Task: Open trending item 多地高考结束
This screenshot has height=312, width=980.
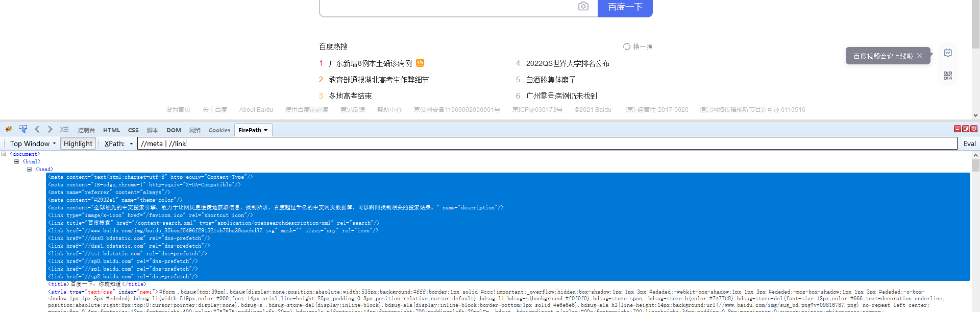Action: pyautogui.click(x=350, y=95)
